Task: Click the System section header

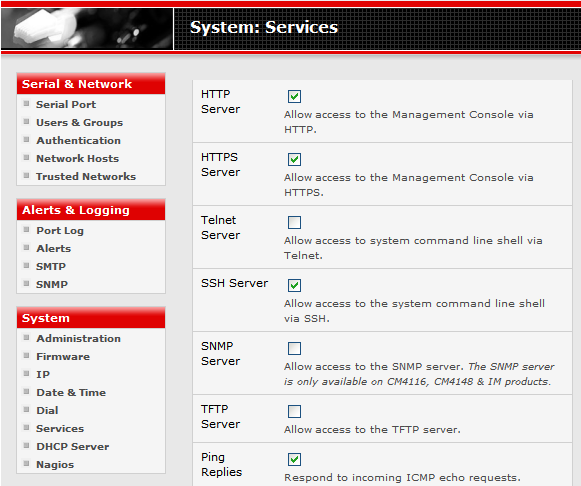Action: [91, 318]
